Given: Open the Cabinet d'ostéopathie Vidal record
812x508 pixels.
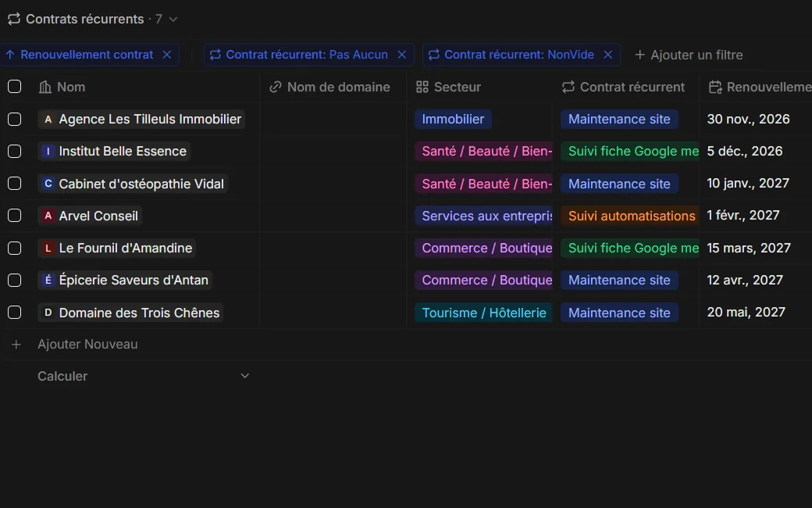Looking at the screenshot, I should [133, 184].
